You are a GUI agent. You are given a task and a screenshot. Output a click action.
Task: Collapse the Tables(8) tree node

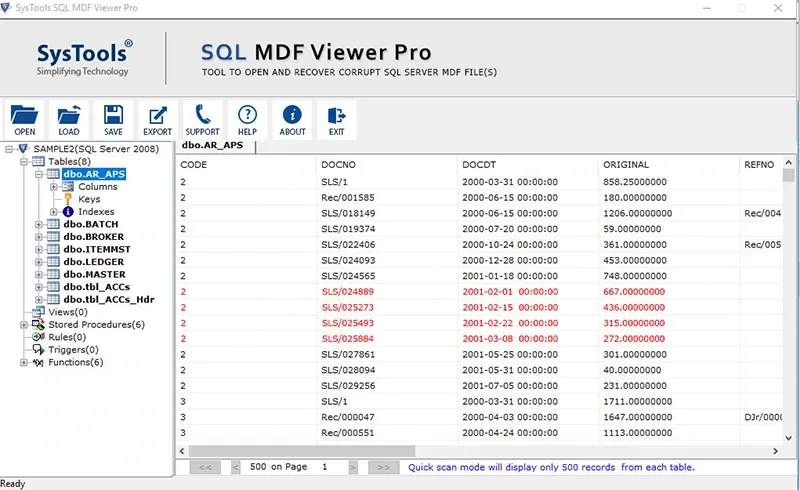click(x=23, y=162)
